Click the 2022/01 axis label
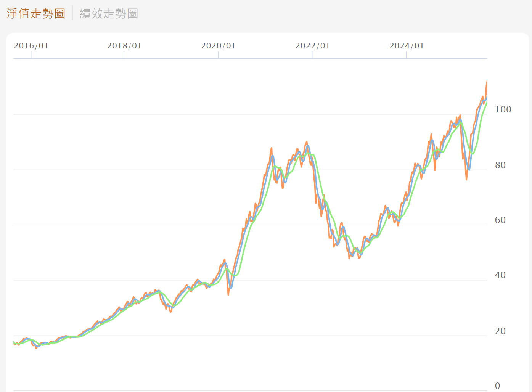Screen dimensions: 532x392 tap(312, 45)
